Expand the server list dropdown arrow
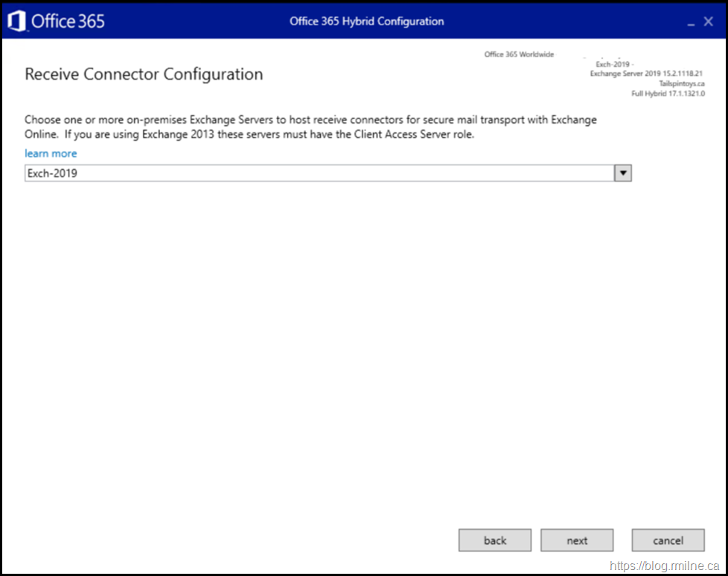Viewport: 728px width, 576px height. pyautogui.click(x=622, y=173)
